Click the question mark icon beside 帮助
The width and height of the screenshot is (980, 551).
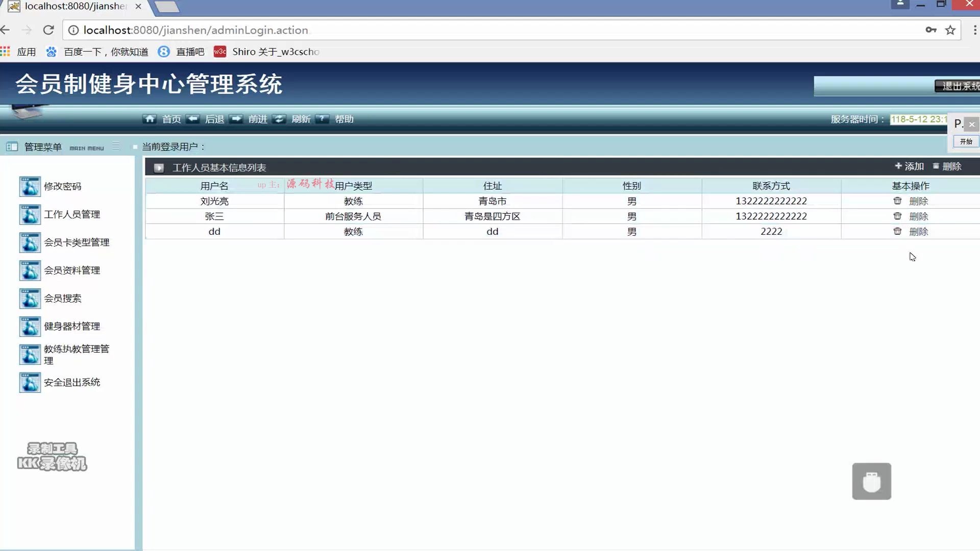point(322,119)
